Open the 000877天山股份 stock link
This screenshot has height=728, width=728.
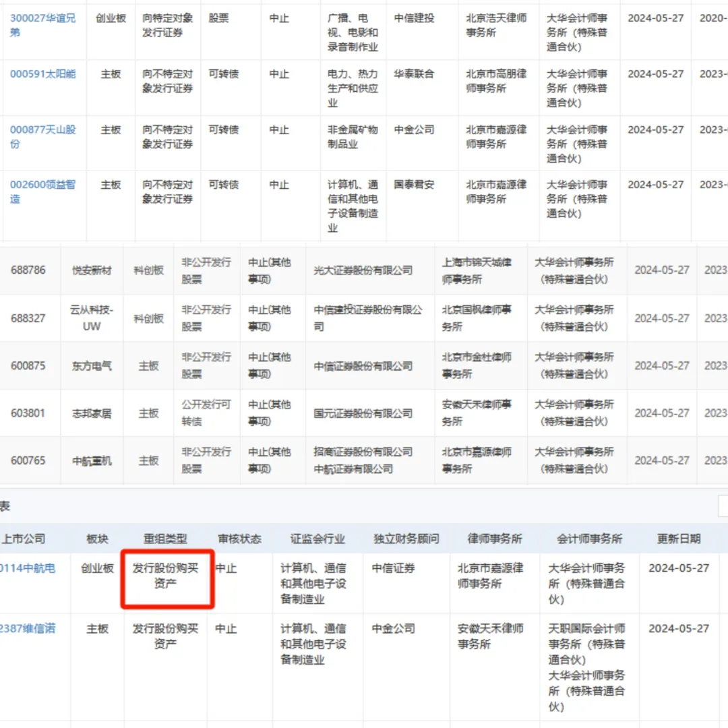pyautogui.click(x=42, y=136)
